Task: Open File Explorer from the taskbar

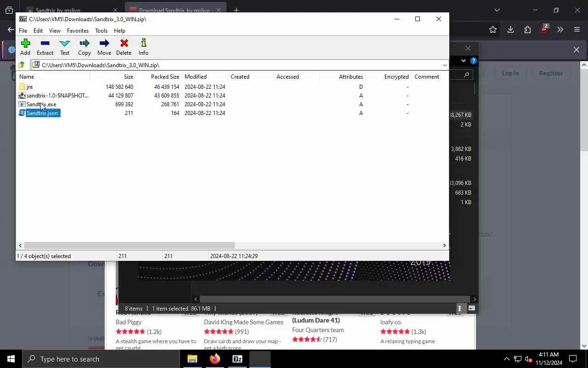Action: (192, 359)
